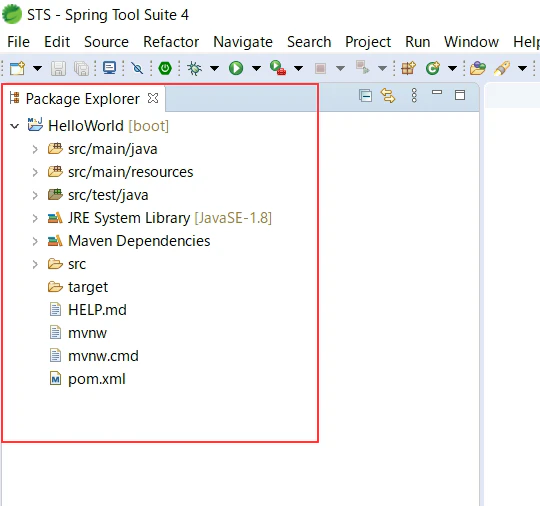Open the Source menu
Screen dimensions: 540x506
tap(106, 42)
